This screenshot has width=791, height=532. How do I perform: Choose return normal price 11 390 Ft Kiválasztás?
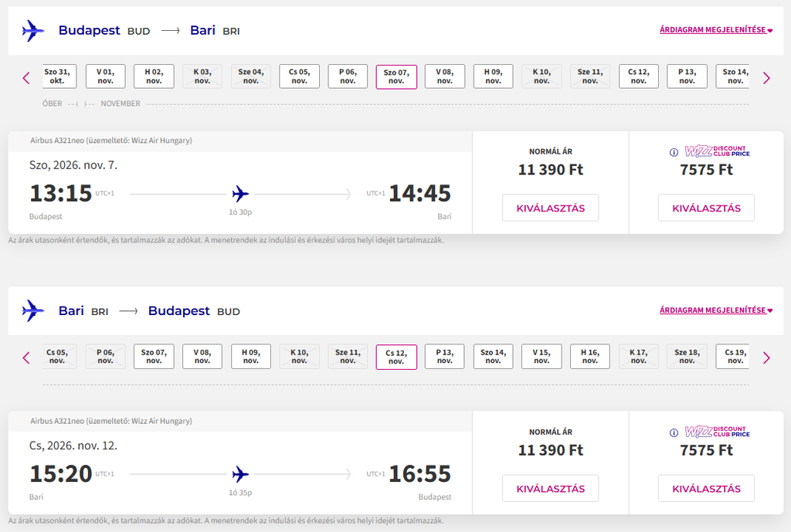(x=550, y=488)
